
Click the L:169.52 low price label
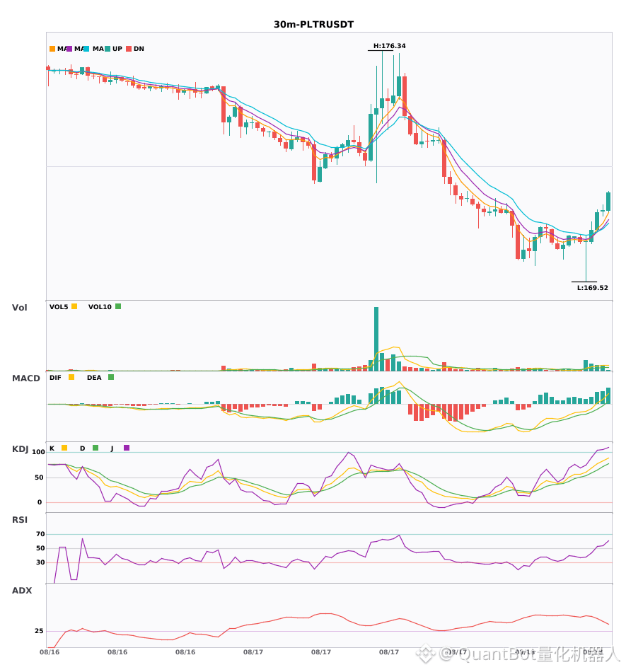[x=593, y=288]
